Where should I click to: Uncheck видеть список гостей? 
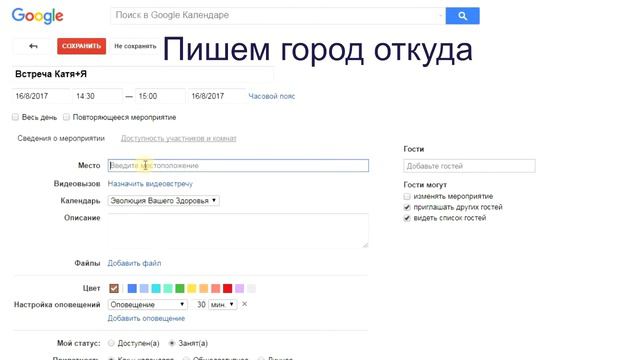[407, 218]
